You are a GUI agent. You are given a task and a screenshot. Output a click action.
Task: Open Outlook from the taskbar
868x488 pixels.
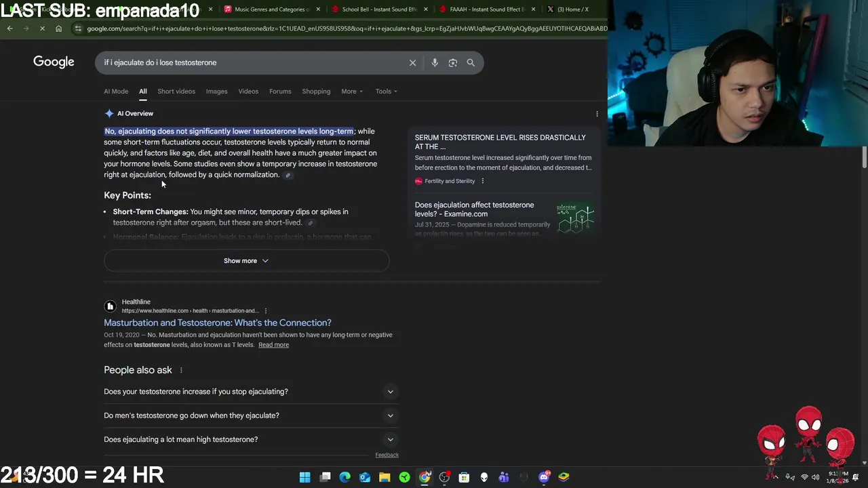[365, 477]
